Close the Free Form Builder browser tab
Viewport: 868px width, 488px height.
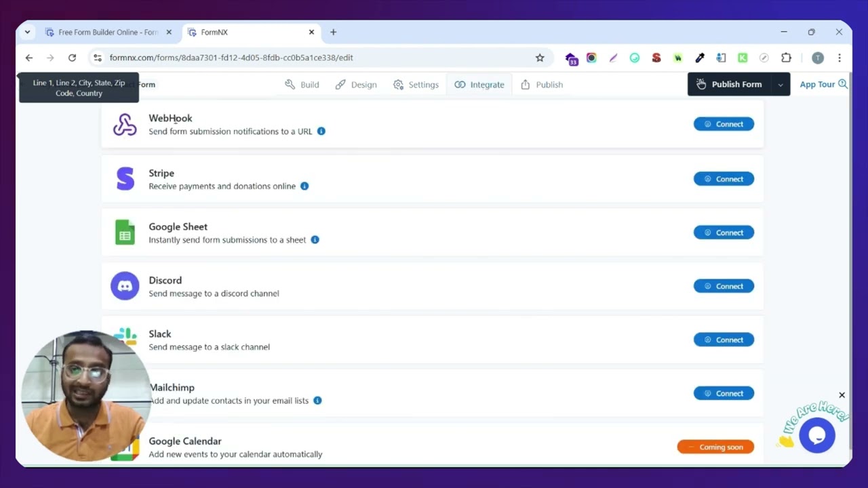[169, 32]
